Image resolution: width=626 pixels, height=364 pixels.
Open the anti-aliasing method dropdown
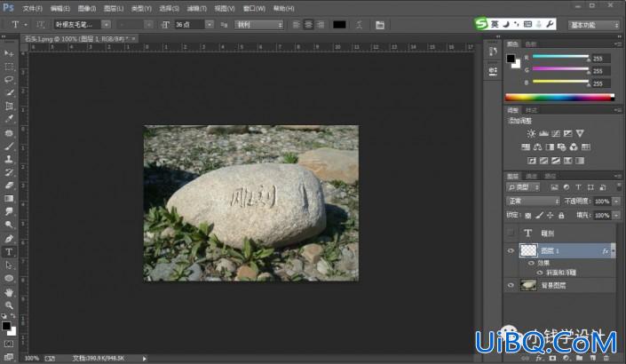tap(258, 25)
